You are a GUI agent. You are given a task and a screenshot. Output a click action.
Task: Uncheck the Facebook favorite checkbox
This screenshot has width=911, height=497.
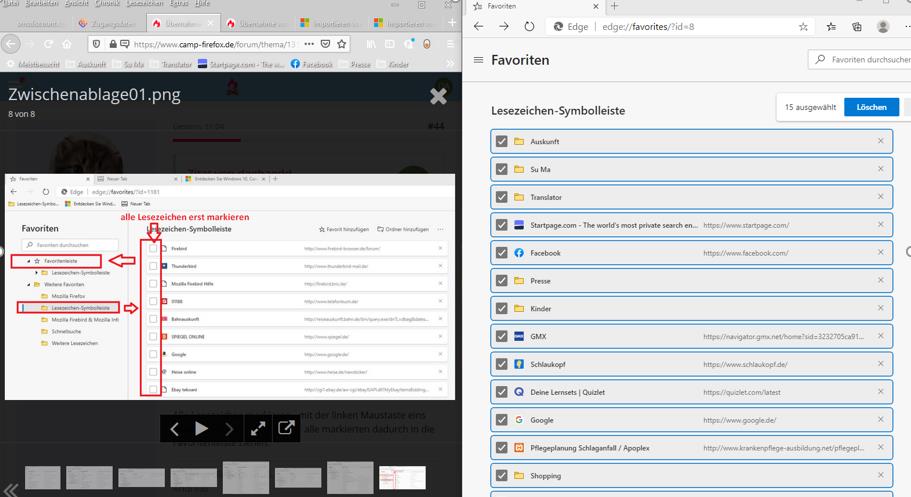tap(501, 253)
